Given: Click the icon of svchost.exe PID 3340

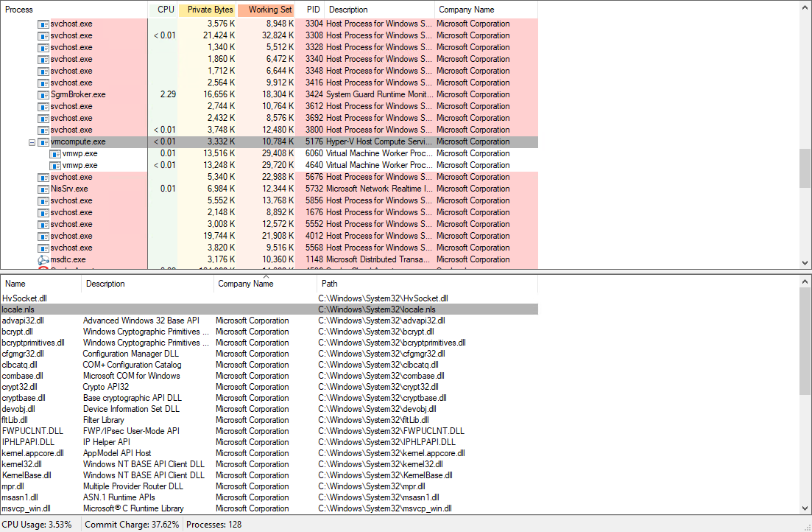Looking at the screenshot, I should pos(43,60).
